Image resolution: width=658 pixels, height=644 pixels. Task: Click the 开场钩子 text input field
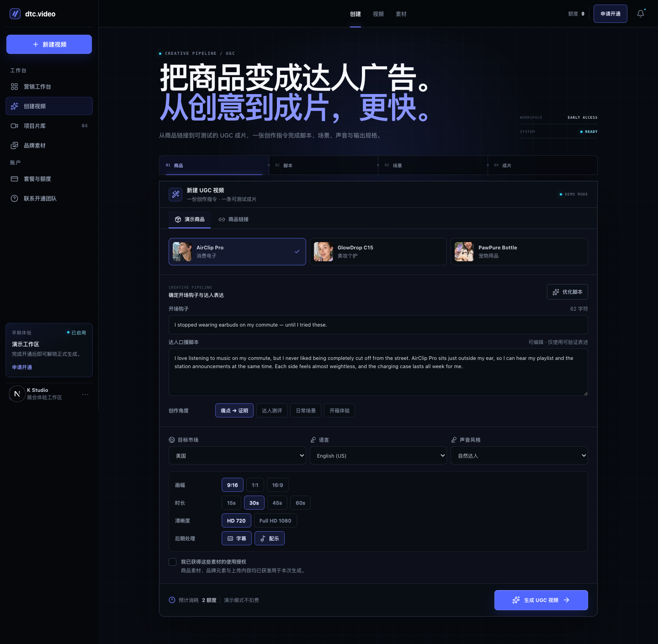click(378, 325)
